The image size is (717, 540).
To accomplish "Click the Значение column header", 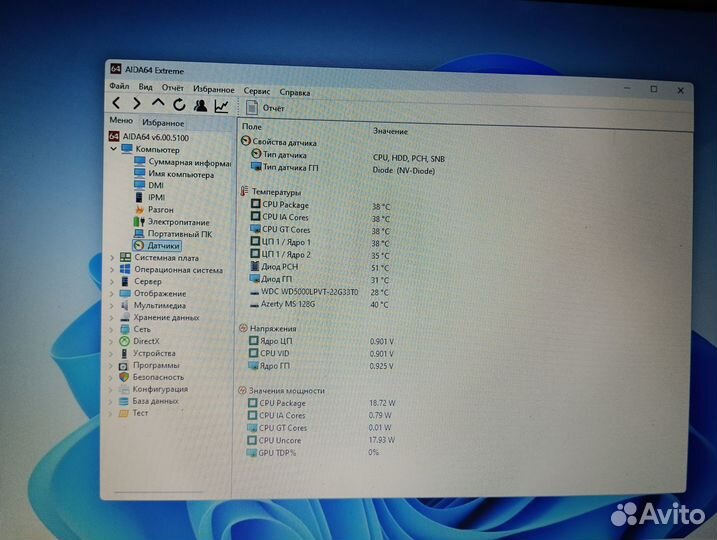I will point(390,131).
